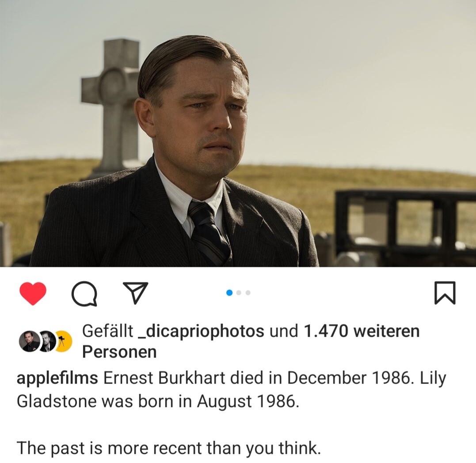Select the first blue carousel dot
This screenshot has width=476, height=463.
coord(229,293)
